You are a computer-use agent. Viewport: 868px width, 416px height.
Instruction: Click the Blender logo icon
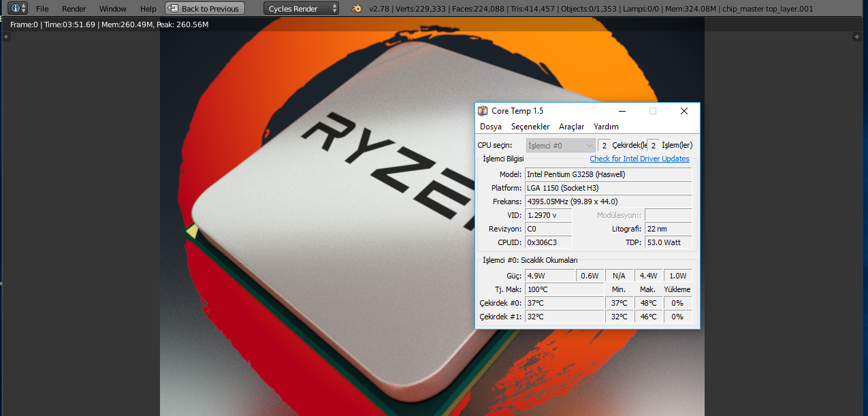(x=357, y=8)
